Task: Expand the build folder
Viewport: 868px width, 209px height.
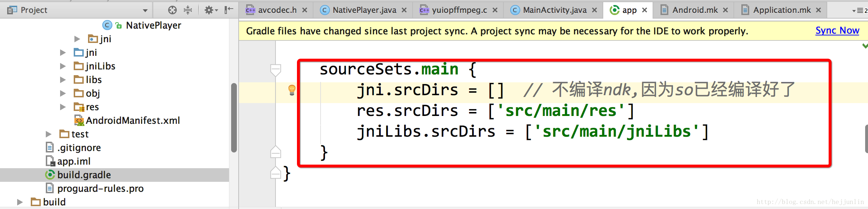Action: (x=20, y=202)
